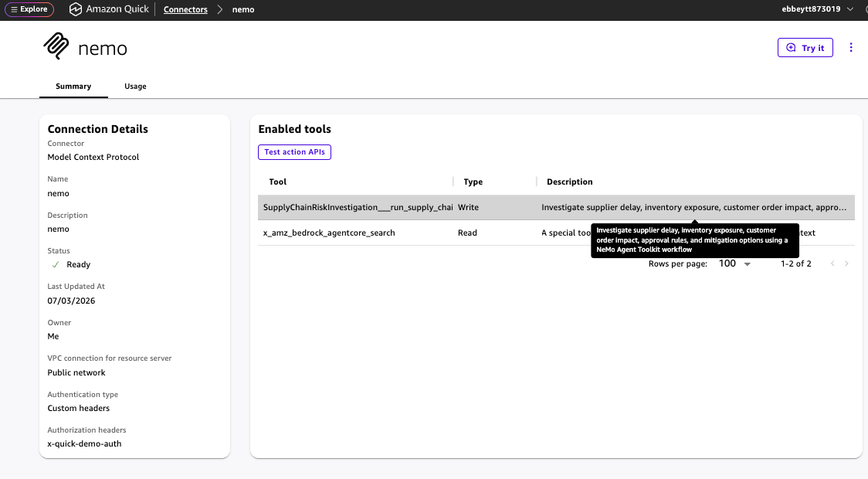Open the Rows per page dropdown
This screenshot has height=479, width=868.
pos(734,263)
